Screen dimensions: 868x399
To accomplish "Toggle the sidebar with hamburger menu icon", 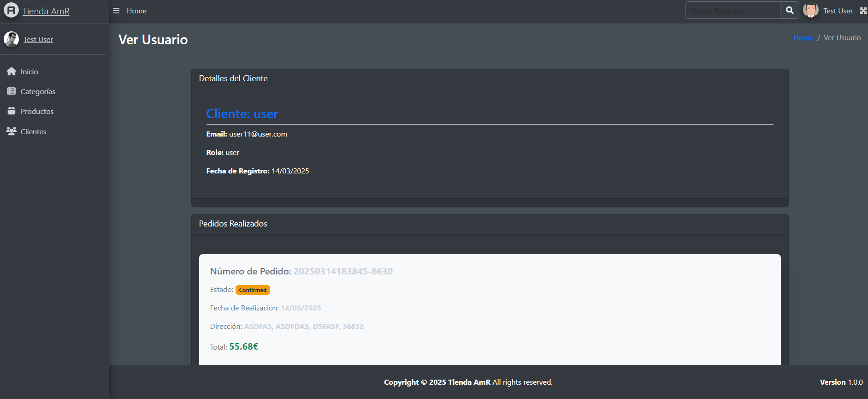I will click(116, 11).
